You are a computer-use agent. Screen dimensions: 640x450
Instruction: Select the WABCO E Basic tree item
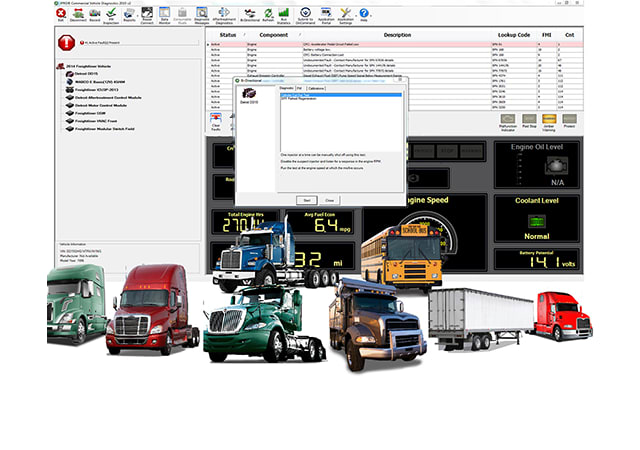point(100,82)
